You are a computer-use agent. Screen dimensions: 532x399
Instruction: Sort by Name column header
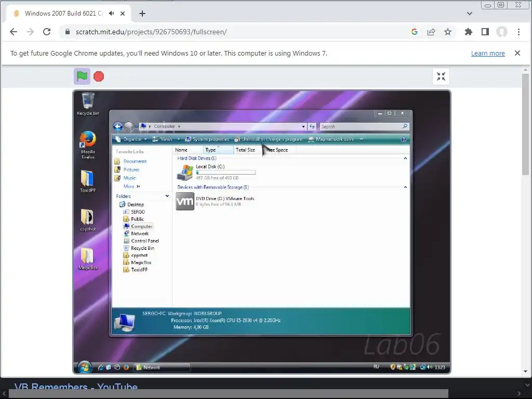tap(188, 150)
